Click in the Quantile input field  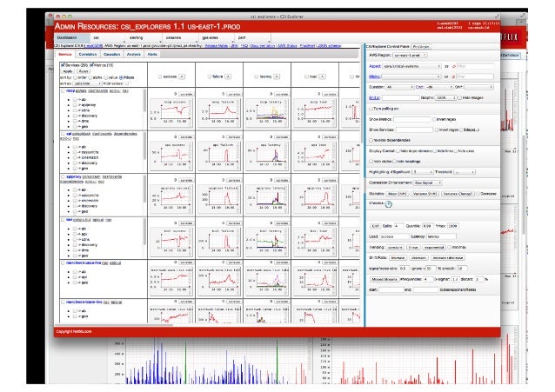427,226
